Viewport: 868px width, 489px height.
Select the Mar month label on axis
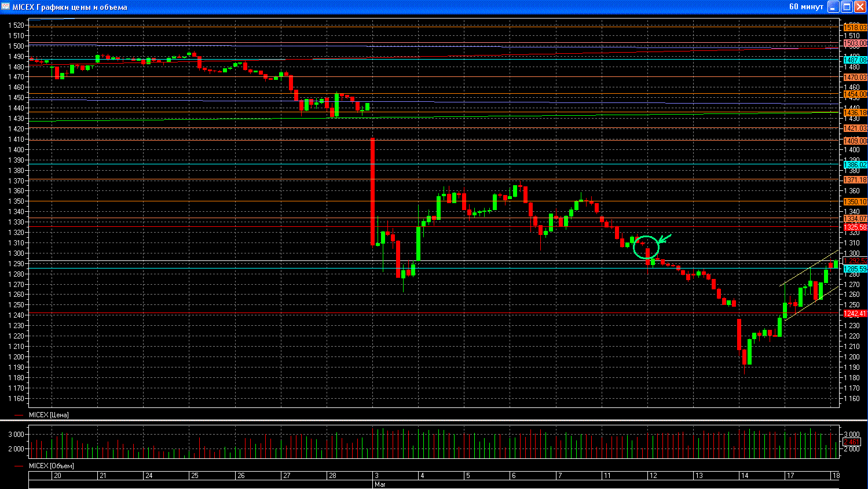(x=380, y=484)
